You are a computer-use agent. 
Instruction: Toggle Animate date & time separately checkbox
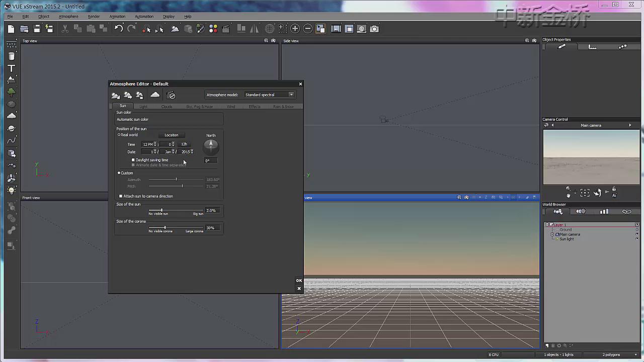point(133,165)
